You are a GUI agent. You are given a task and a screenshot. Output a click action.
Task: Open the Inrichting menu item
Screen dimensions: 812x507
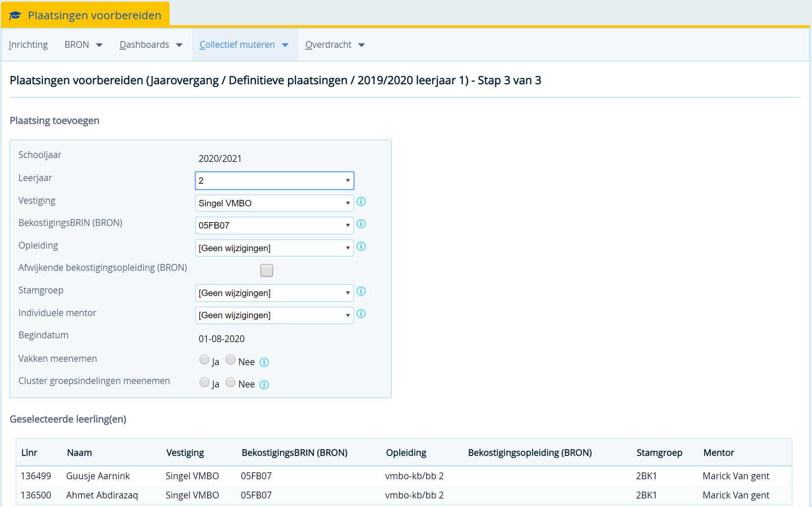click(x=28, y=45)
